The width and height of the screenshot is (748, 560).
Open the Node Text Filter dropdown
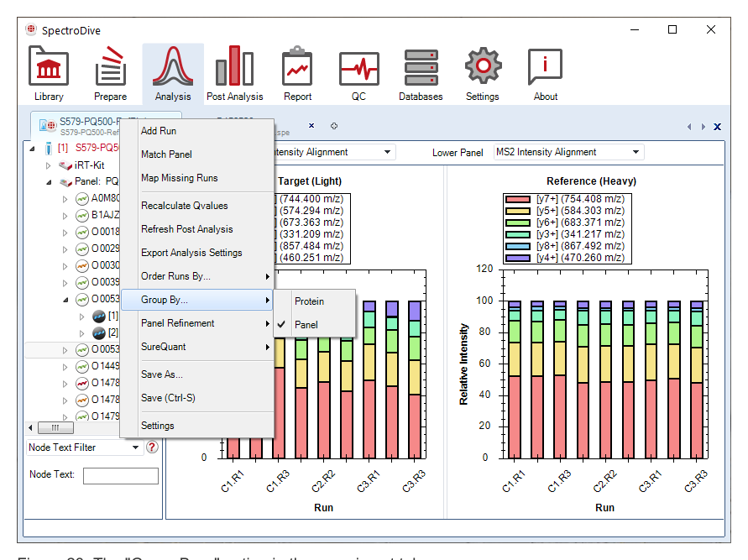(x=135, y=447)
